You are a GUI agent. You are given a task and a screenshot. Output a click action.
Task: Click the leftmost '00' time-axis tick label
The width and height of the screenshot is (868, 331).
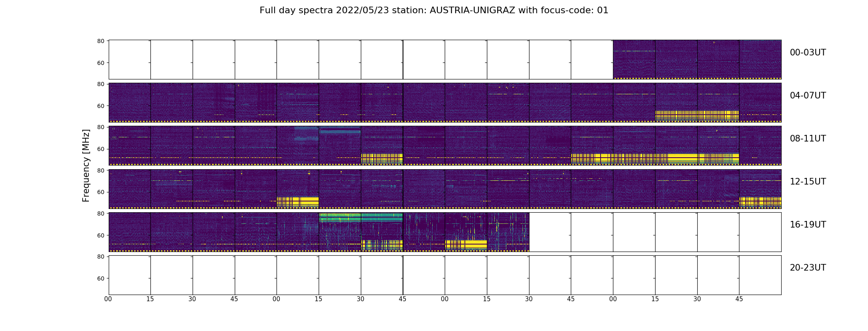coord(108,299)
